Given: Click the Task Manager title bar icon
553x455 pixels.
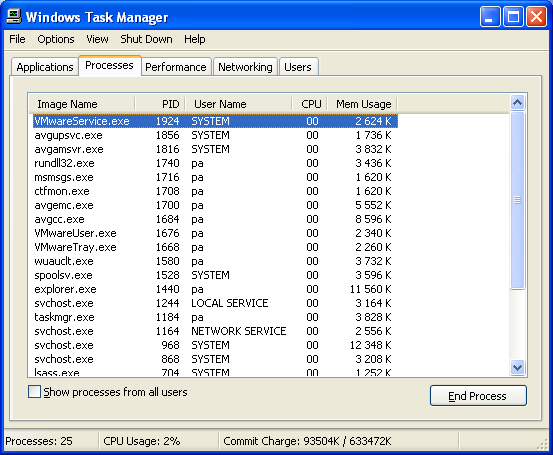Looking at the screenshot, I should point(14,17).
